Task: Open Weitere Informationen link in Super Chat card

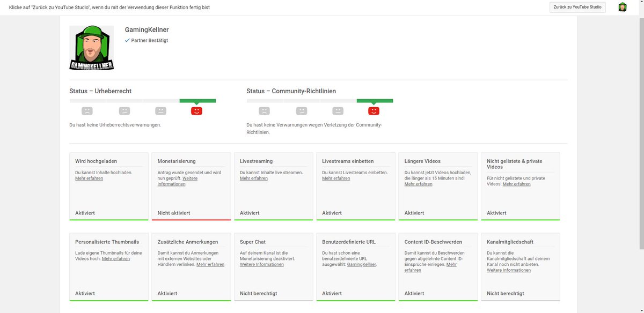Action: pyautogui.click(x=262, y=264)
